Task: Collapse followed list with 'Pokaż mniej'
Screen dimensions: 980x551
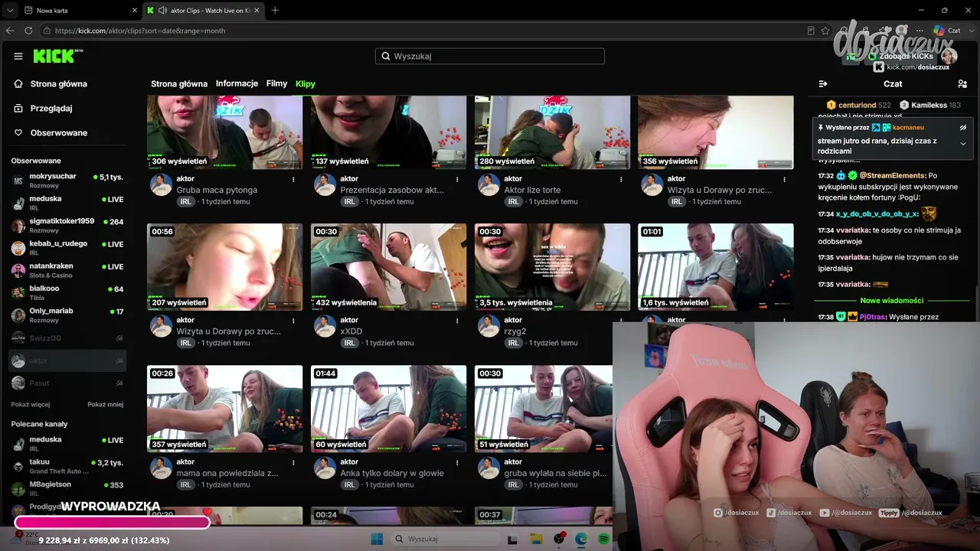Action: pyautogui.click(x=105, y=404)
